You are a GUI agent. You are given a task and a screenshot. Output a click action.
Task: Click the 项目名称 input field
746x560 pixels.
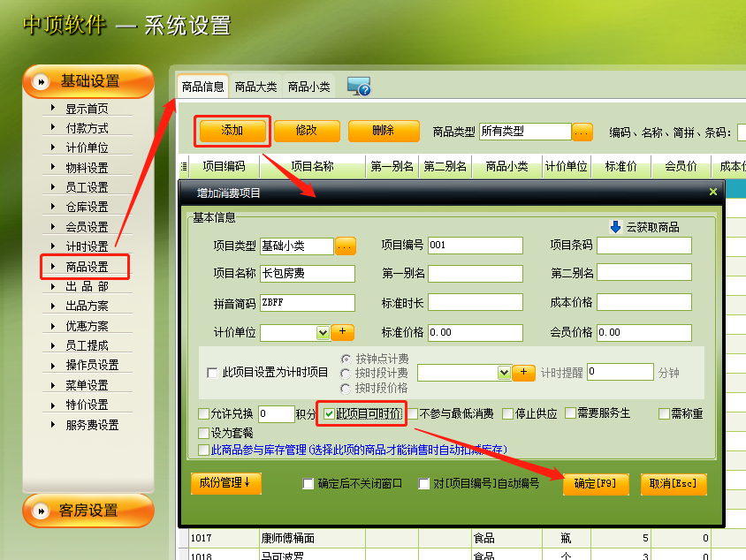pos(308,273)
